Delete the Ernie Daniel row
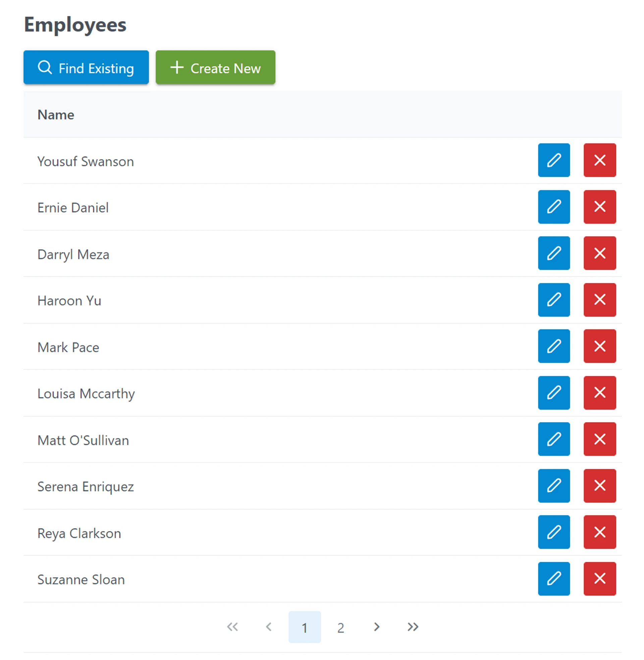 click(599, 206)
